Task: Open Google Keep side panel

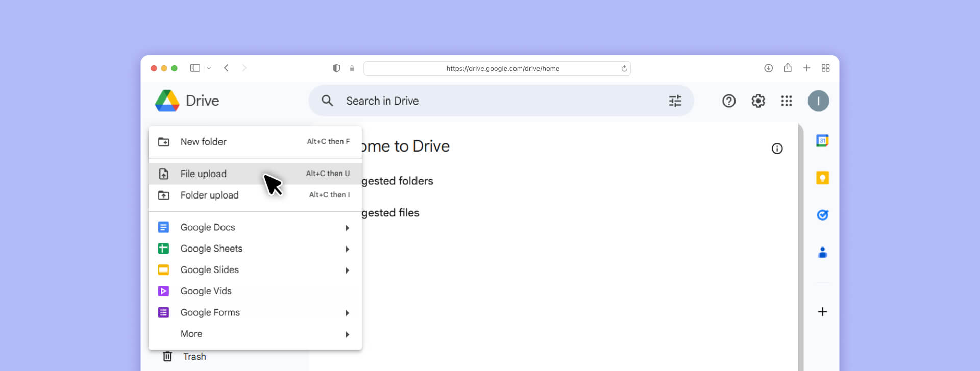Action: pos(822,178)
